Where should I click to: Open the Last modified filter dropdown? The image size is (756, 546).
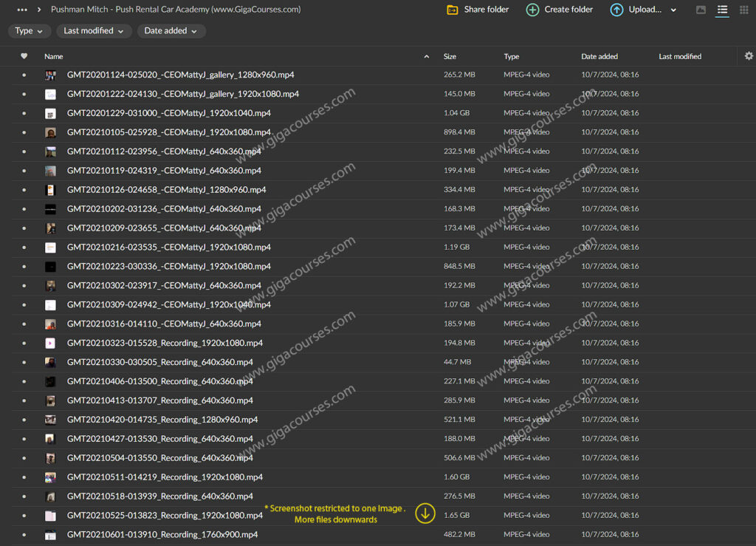93,31
